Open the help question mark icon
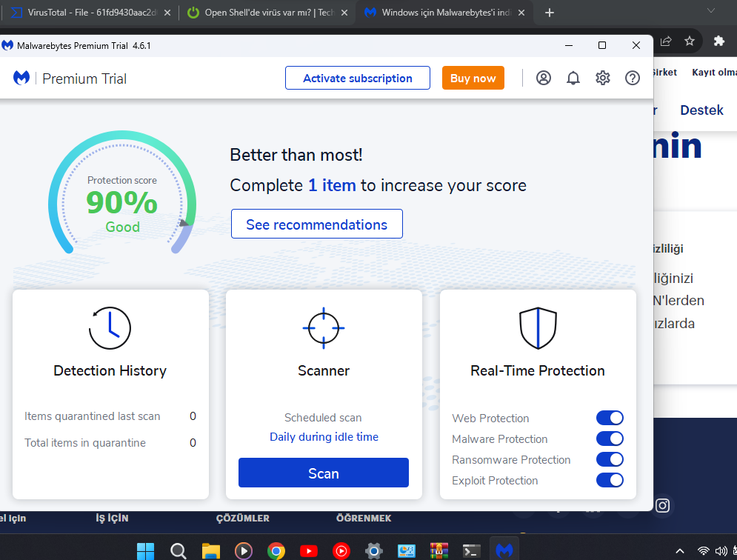The height and width of the screenshot is (560, 737). pyautogui.click(x=632, y=78)
